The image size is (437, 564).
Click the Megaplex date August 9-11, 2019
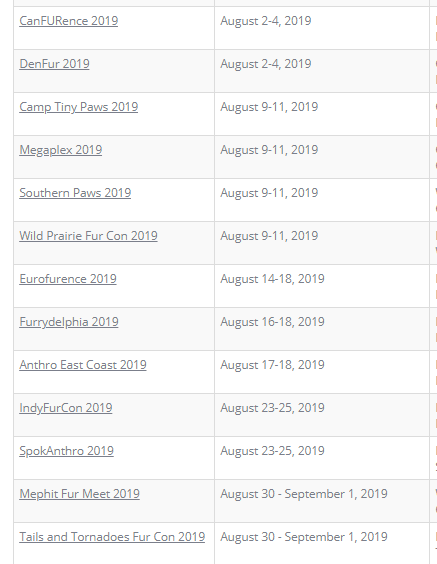(x=269, y=150)
